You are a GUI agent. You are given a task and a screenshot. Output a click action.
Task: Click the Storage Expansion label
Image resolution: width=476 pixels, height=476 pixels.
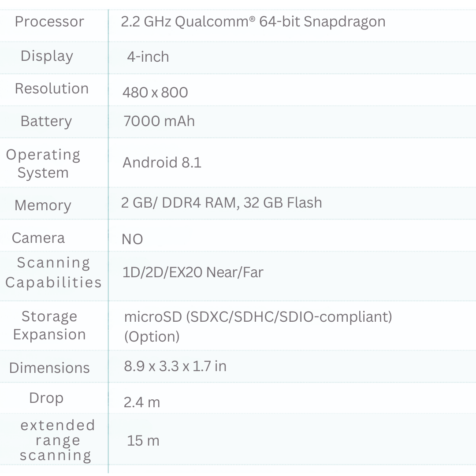click(49, 325)
